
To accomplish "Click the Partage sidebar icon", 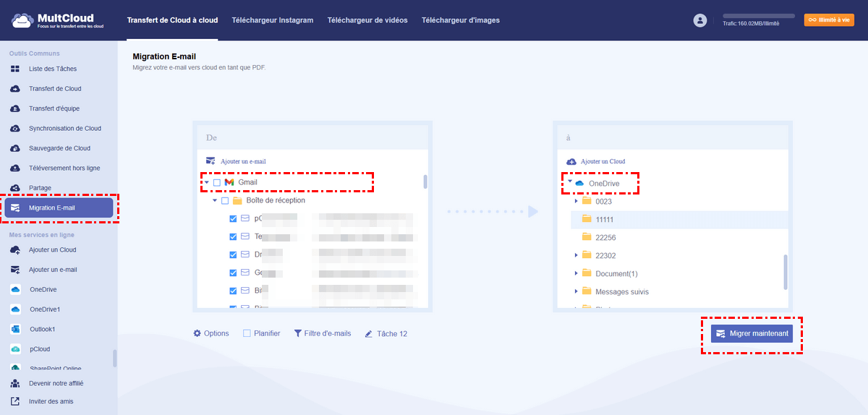I will coord(15,188).
